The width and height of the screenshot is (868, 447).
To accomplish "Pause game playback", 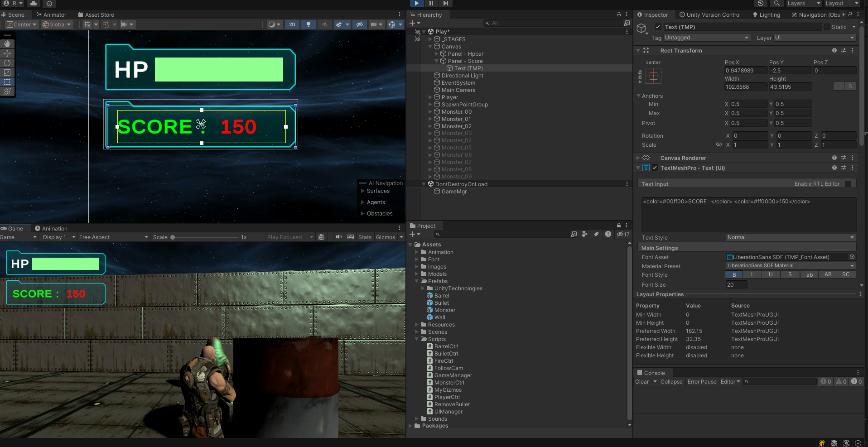I will click(431, 4).
